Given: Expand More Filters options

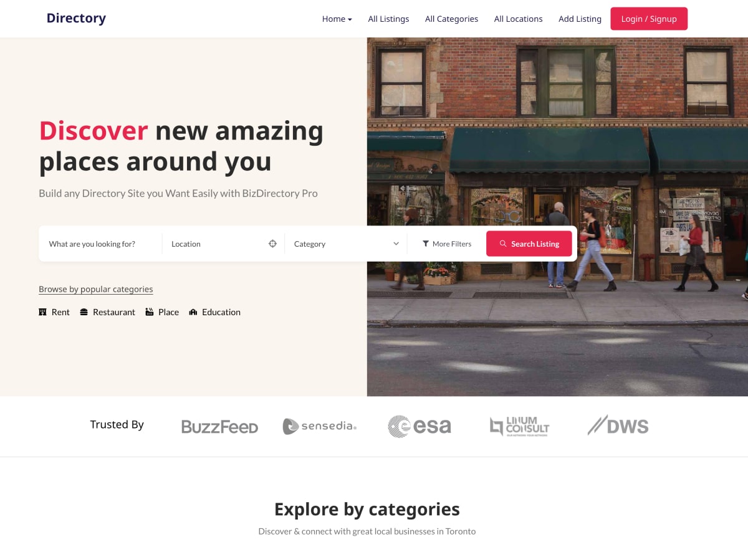Looking at the screenshot, I should tap(447, 244).
